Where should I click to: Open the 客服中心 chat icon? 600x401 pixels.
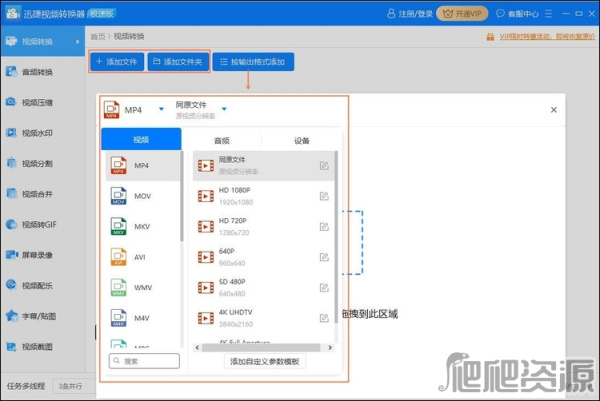pos(500,14)
